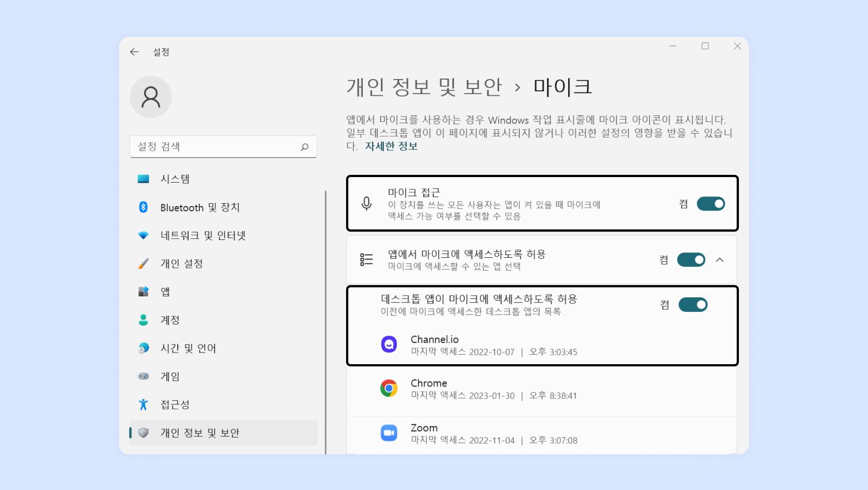Go to 게임 settings

coord(224,376)
